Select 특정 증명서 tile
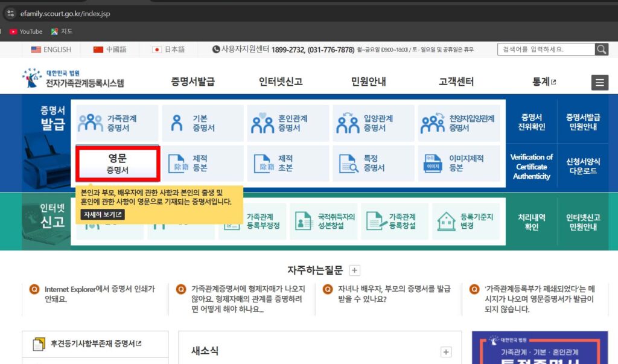Viewport: 618px width, 364px height. [x=374, y=163]
